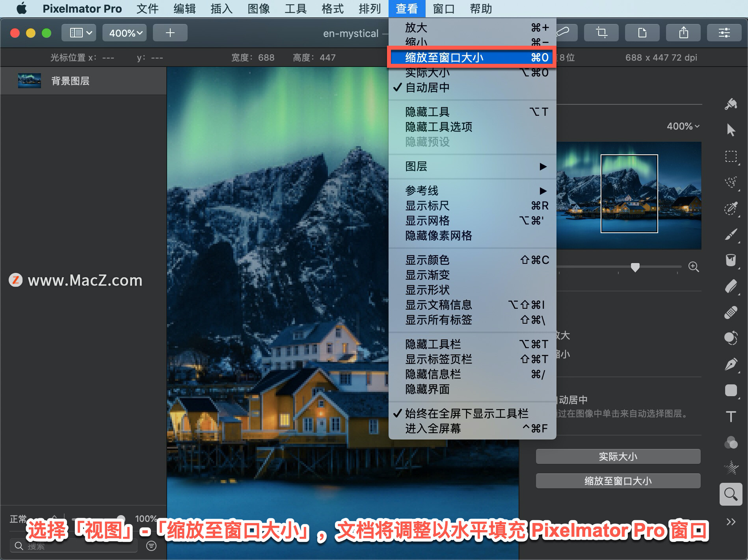Choose 显示标签页栏 menu item
748x560 pixels.
click(x=472, y=359)
